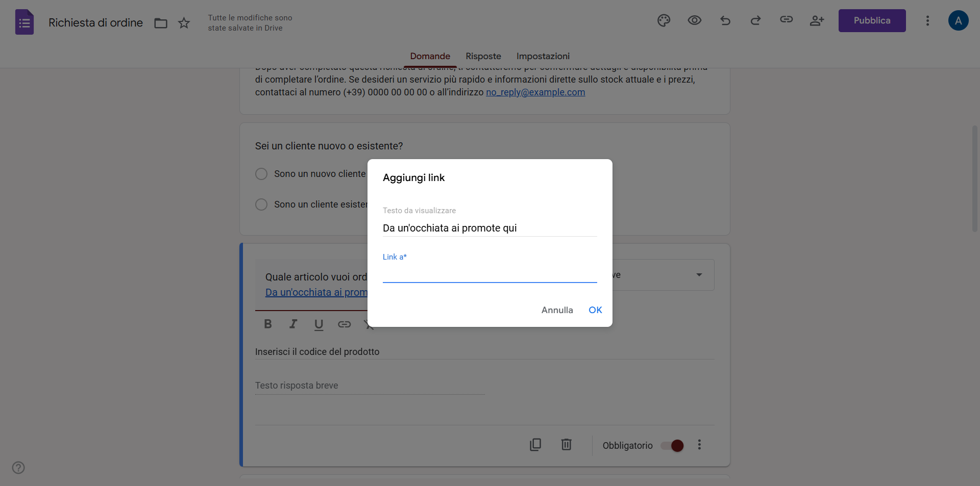The width and height of the screenshot is (980, 486).
Task: Switch to the Risposte tab
Action: click(x=483, y=56)
